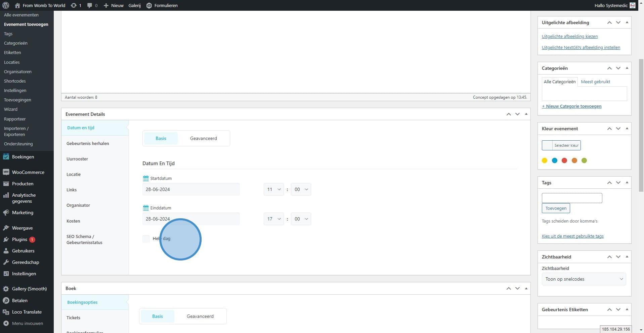Click the Startdatum calendar icon
This screenshot has height=333, width=644.
point(145,178)
